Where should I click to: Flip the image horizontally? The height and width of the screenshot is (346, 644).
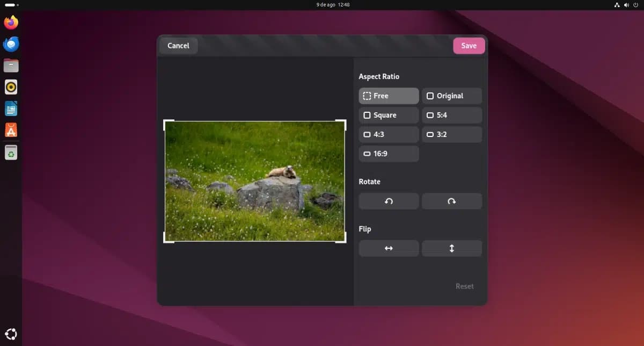pyautogui.click(x=389, y=248)
